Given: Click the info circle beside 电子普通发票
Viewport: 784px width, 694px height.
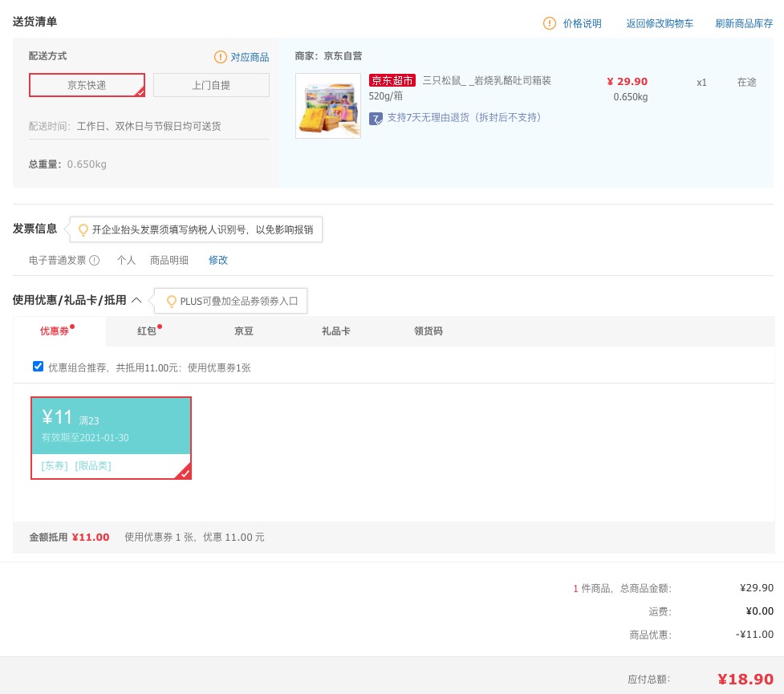Looking at the screenshot, I should pos(95,260).
